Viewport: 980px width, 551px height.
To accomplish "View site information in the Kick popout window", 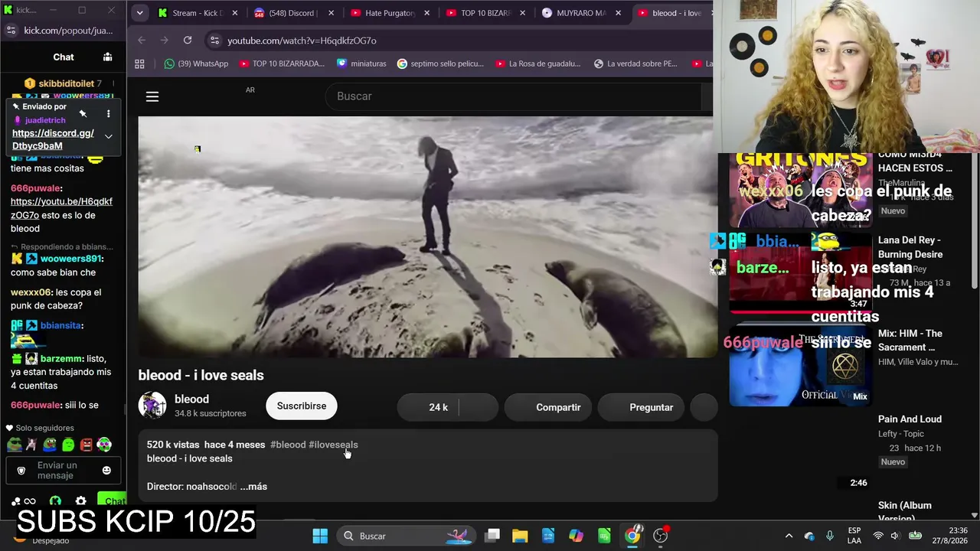I will click(x=11, y=30).
